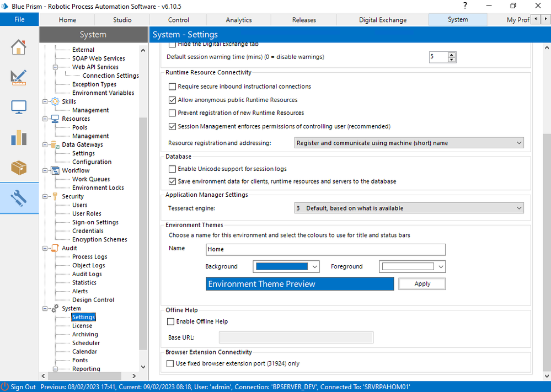The width and height of the screenshot is (551, 392).
Task: Select the System wrench sidebar icon
Action: (19, 198)
